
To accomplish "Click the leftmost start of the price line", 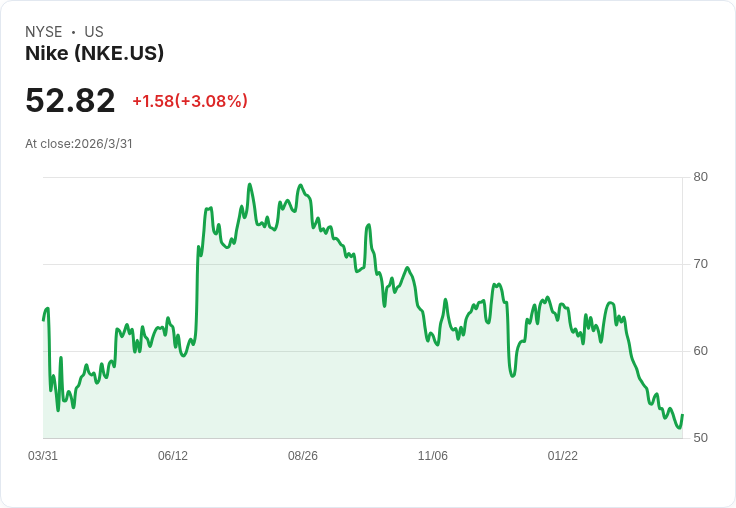I will click(44, 320).
